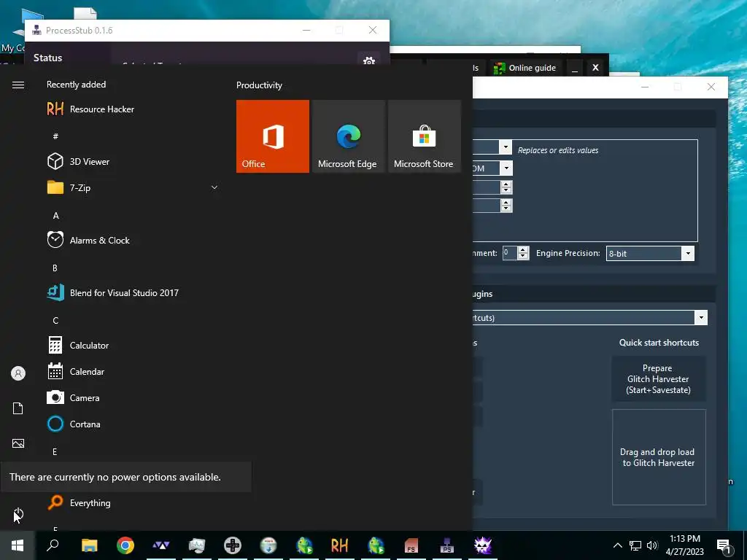The image size is (747, 560).
Task: Open network tray icon
Action: tap(635, 545)
